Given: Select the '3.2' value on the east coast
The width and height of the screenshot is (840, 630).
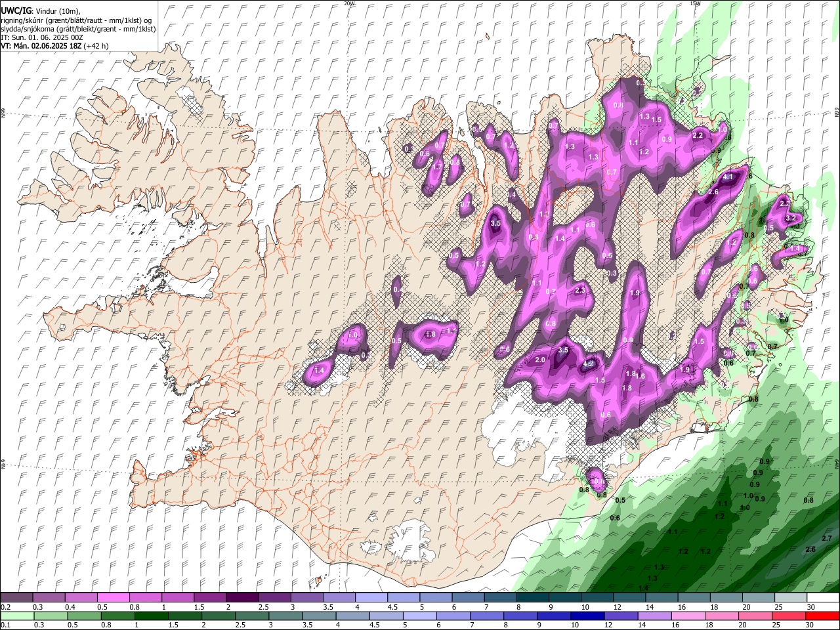Looking at the screenshot, I should click(791, 218).
